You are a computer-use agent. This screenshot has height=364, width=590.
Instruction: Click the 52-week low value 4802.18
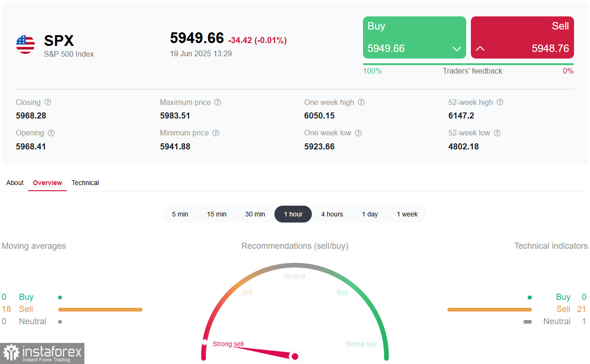click(x=463, y=147)
